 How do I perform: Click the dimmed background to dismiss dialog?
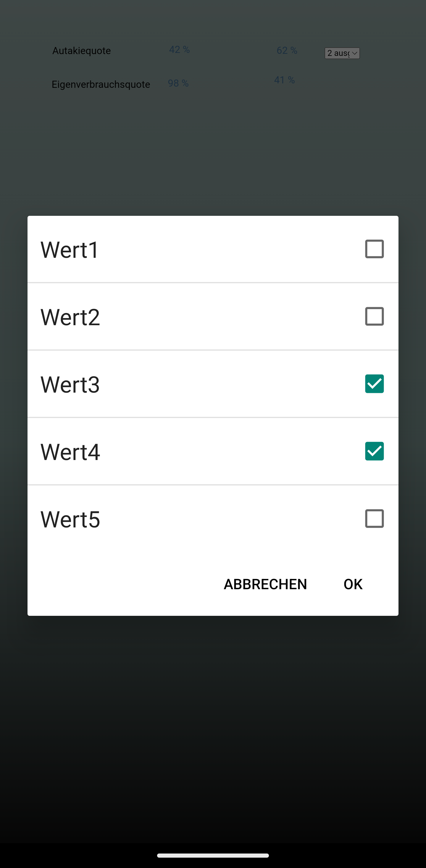click(212, 724)
